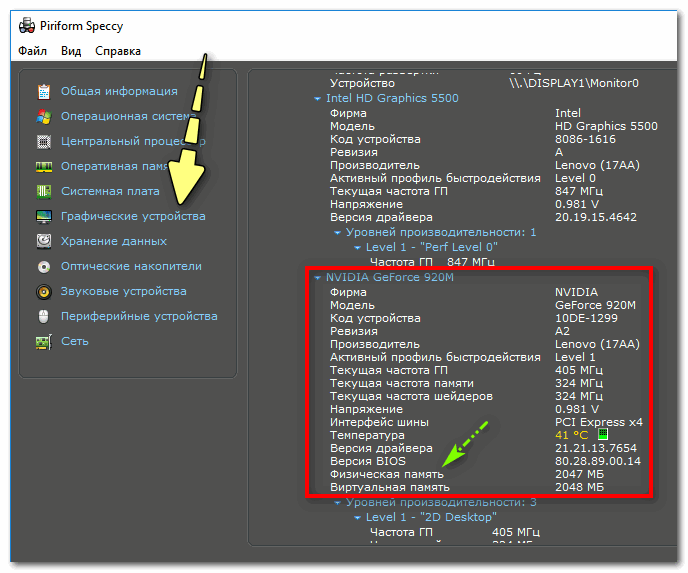688x573 pixels.
Task: Click the Motherboard icon
Action: click(x=44, y=191)
